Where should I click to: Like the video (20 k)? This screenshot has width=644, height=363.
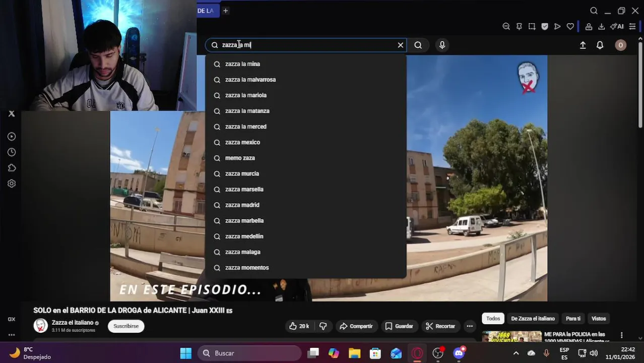pyautogui.click(x=299, y=326)
